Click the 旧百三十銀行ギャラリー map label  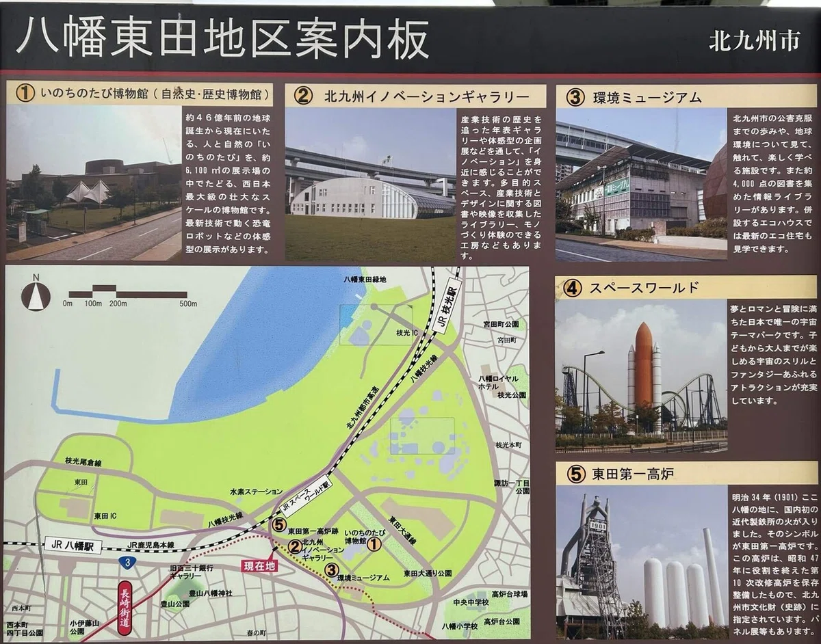191,572
